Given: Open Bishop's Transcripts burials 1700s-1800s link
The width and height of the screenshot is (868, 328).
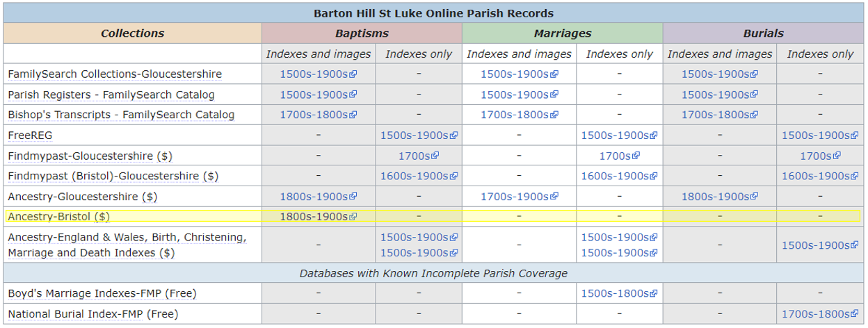Looking at the screenshot, I should (x=720, y=115).
